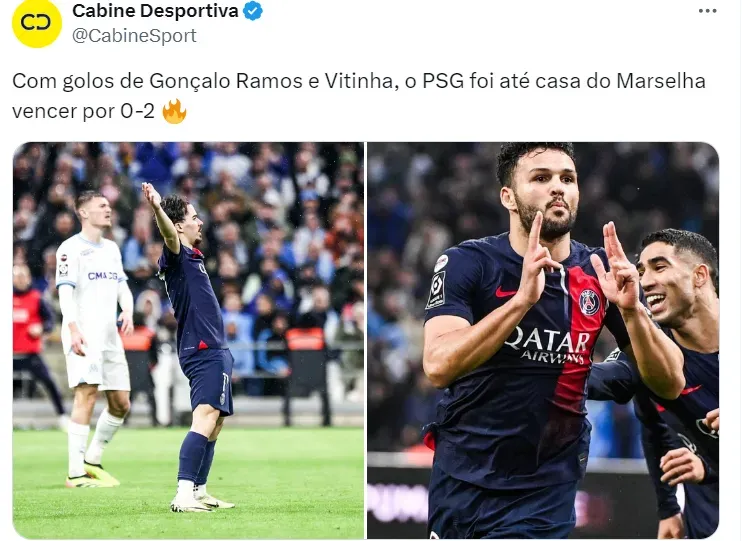
Task: Open the three-dot more options menu
Action: [x=707, y=11]
